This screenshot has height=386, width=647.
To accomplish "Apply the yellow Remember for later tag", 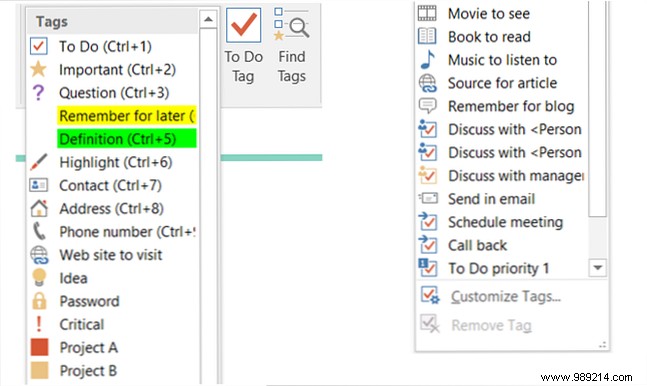I will [127, 116].
